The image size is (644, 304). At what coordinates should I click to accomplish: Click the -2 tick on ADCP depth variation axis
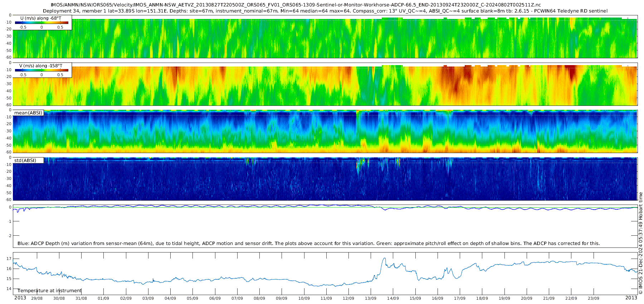(x=10, y=236)
